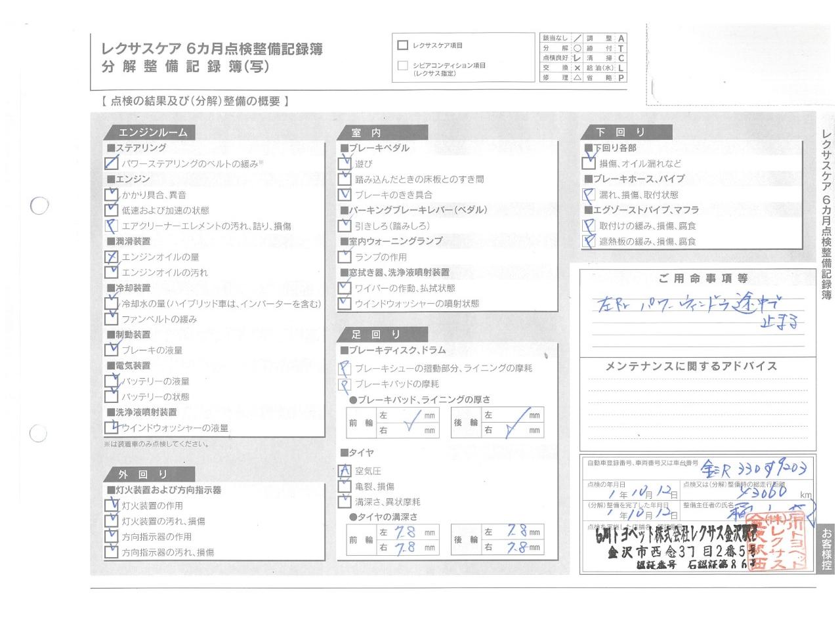The width and height of the screenshot is (840, 630).
Task: Click the 点検の年月日 date field
Action: click(633, 491)
